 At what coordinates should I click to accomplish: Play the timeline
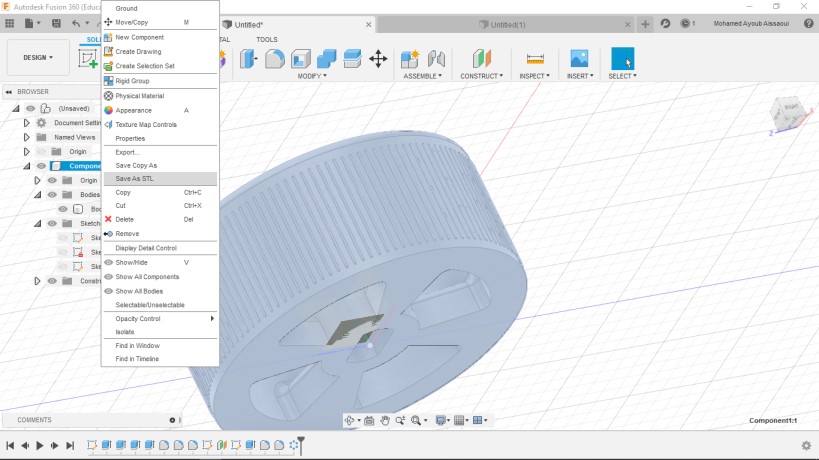click(40, 445)
